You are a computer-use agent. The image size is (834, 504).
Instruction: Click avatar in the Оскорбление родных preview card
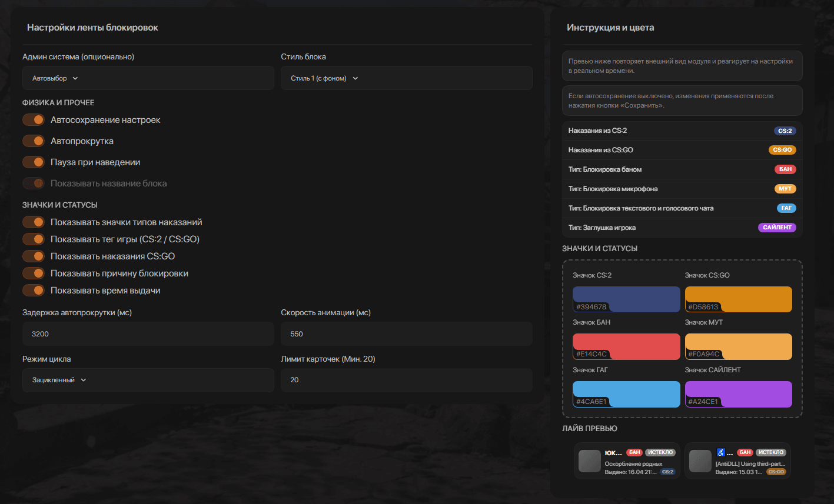(589, 461)
